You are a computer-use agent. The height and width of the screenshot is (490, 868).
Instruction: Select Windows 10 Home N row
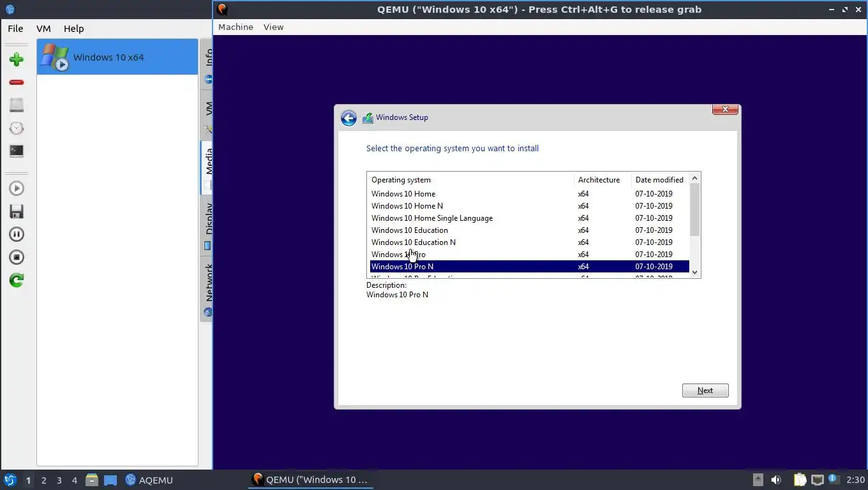[530, 206]
